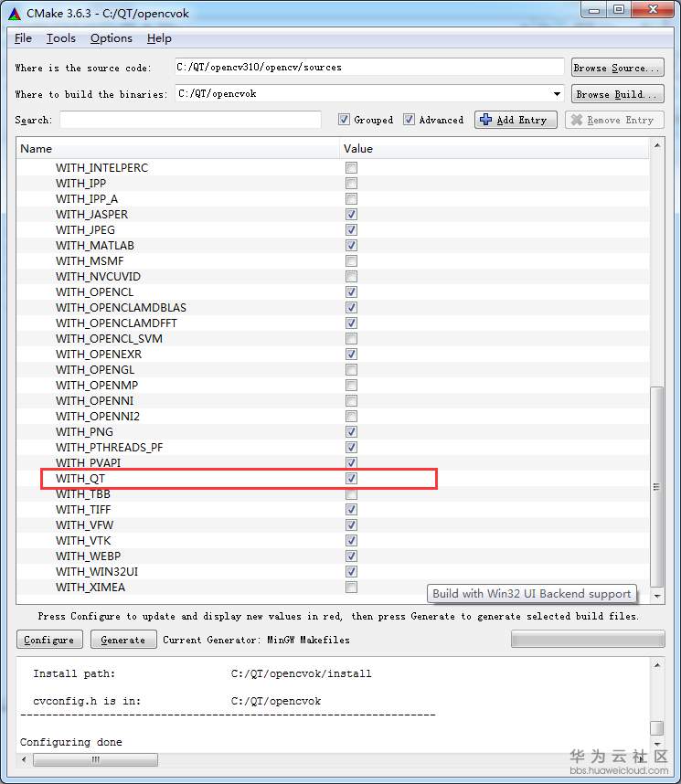This screenshot has height=784, width=681.
Task: Uncheck the WITH_PNG checkbox
Action: (x=351, y=431)
